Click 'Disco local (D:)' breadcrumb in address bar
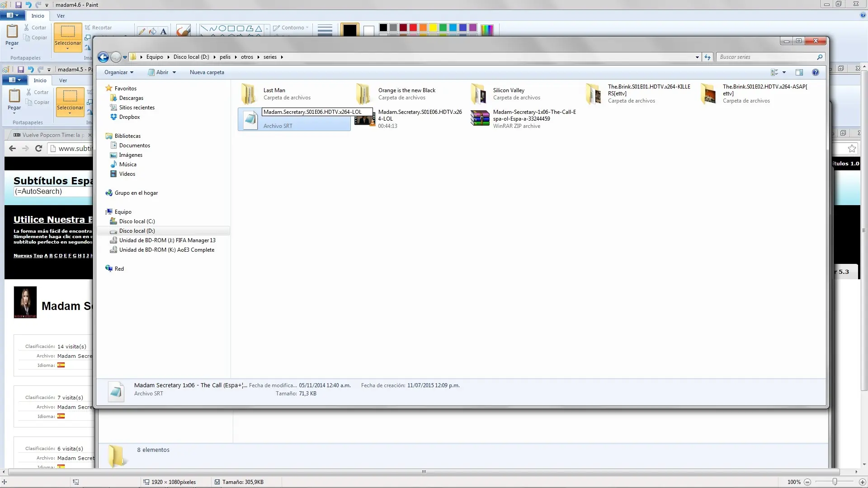The height and width of the screenshot is (488, 868). 191,57
